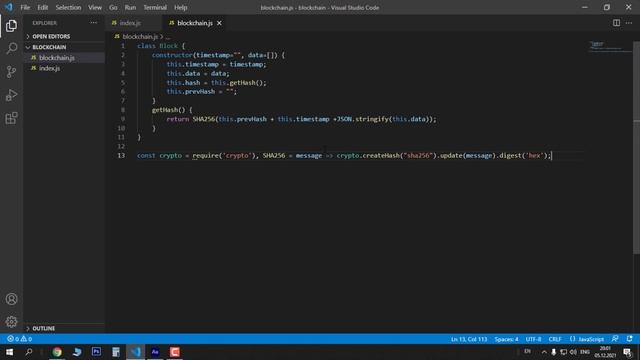Open the Help menu
This screenshot has width=640, height=360.
181,7
